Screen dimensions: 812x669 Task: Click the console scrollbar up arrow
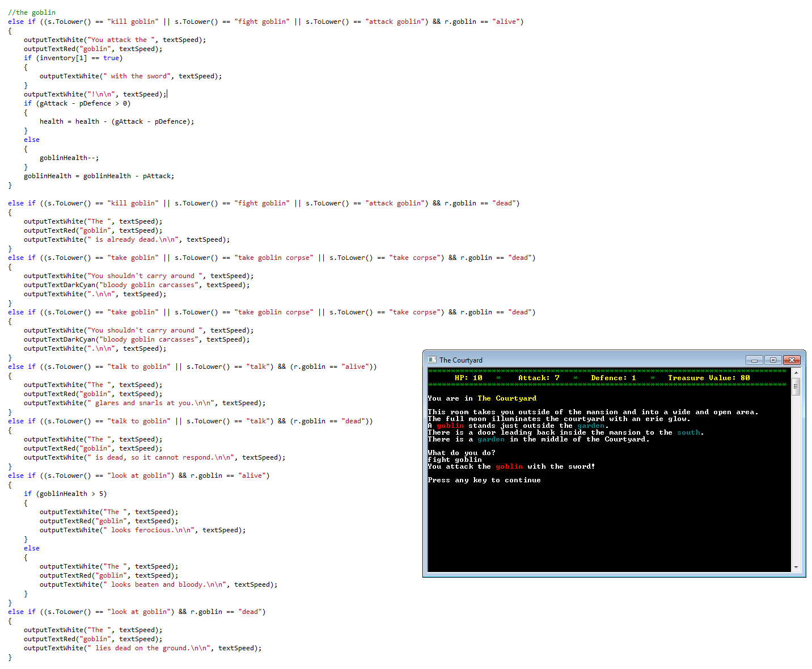796,373
